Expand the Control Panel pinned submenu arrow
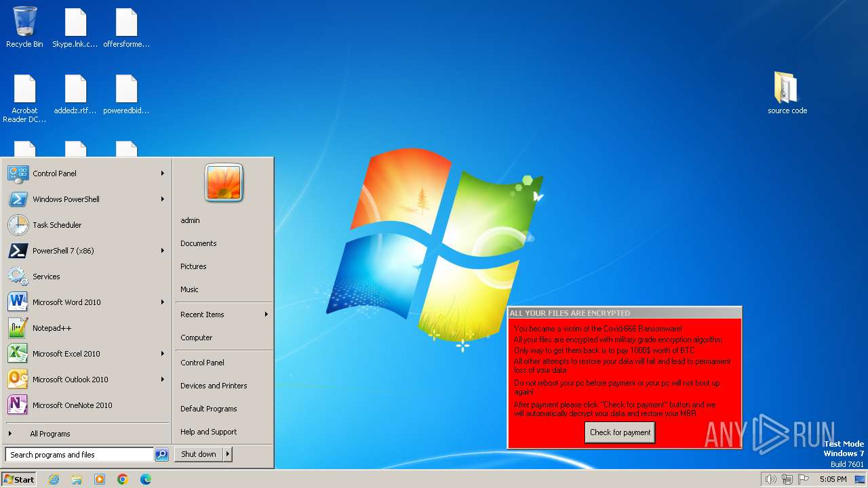The height and width of the screenshot is (488, 868). click(163, 174)
